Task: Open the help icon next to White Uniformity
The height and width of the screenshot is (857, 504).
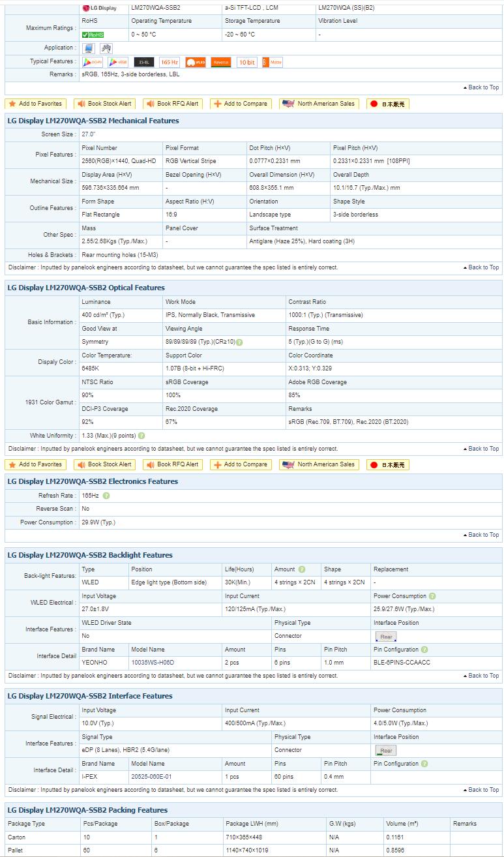Action: [141, 436]
